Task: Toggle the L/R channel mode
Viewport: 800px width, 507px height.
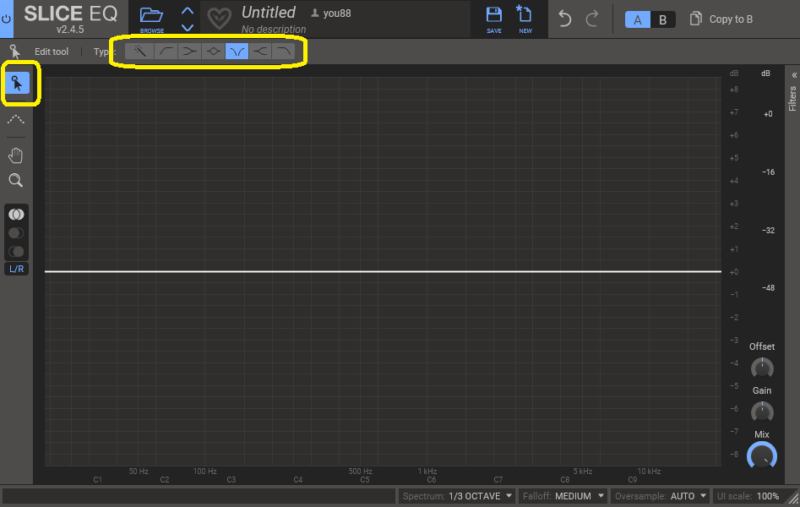Action: (x=16, y=269)
